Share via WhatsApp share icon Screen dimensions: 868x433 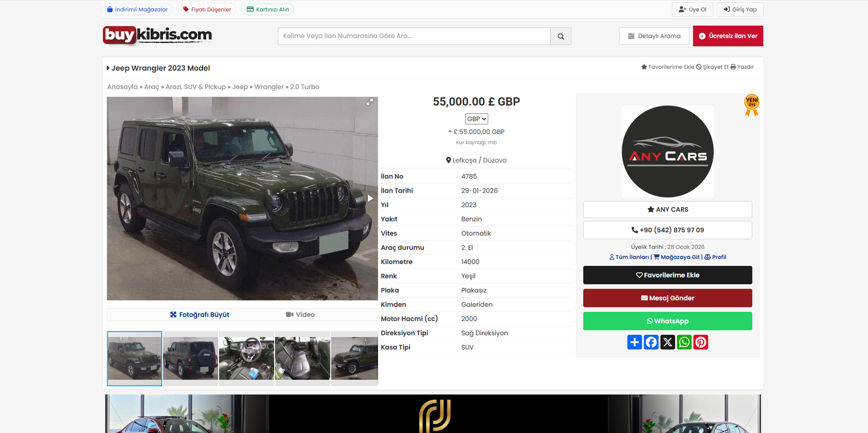click(684, 342)
